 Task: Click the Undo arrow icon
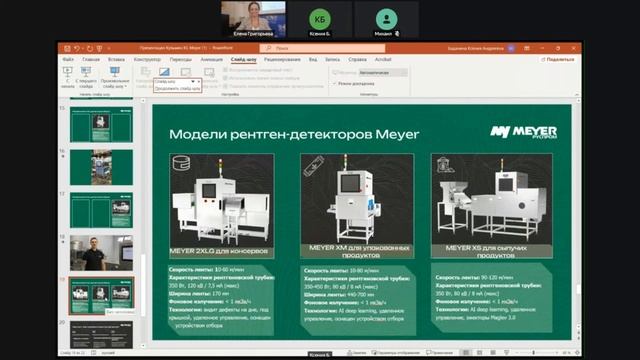(77, 48)
